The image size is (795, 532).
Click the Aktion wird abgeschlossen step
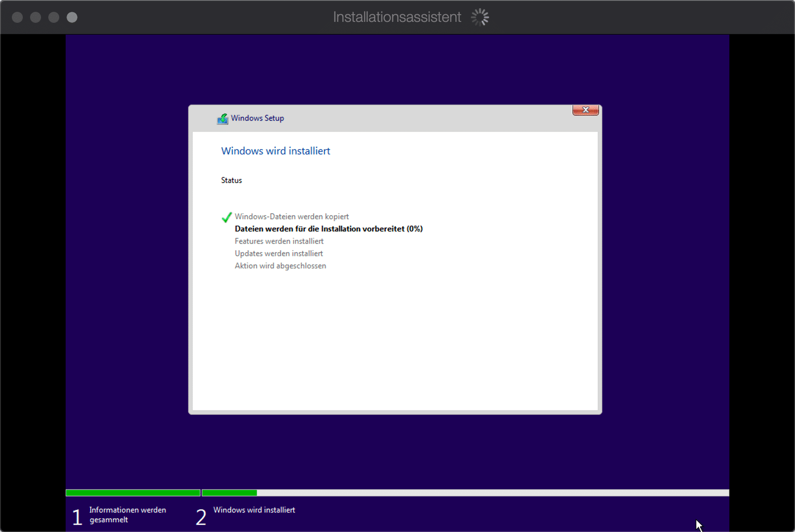280,266
